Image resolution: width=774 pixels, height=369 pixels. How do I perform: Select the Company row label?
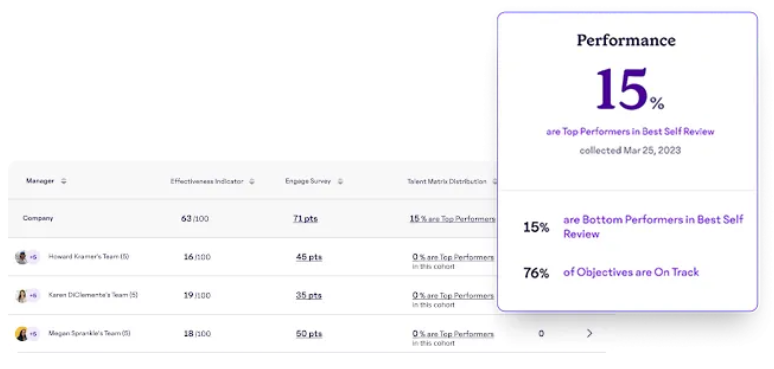click(x=38, y=218)
